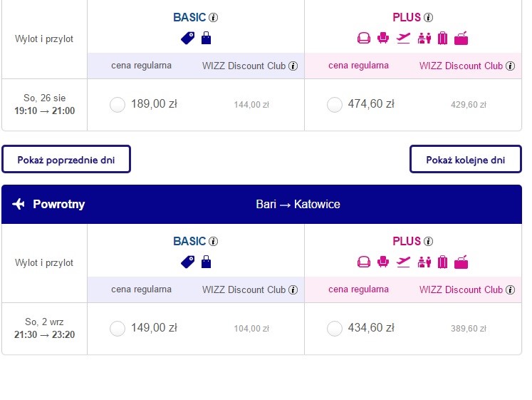Open PLUS info icon in outbound section
This screenshot has width=532, height=400.
(x=428, y=17)
